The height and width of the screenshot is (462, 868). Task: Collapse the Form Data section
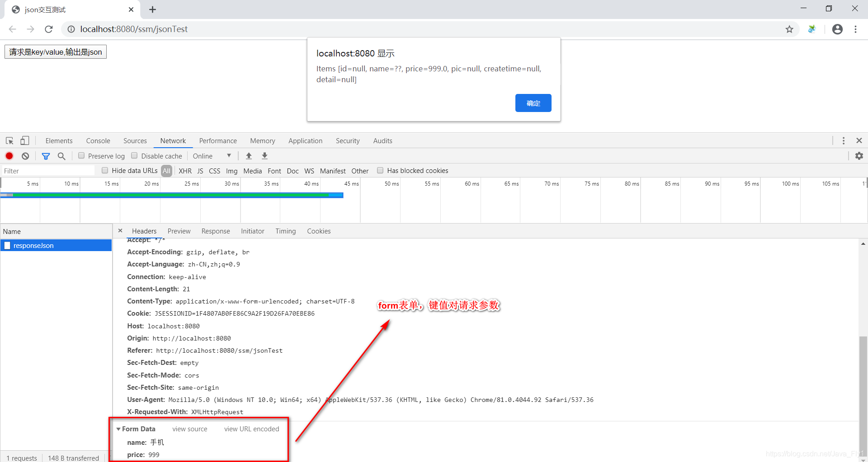pyautogui.click(x=118, y=429)
